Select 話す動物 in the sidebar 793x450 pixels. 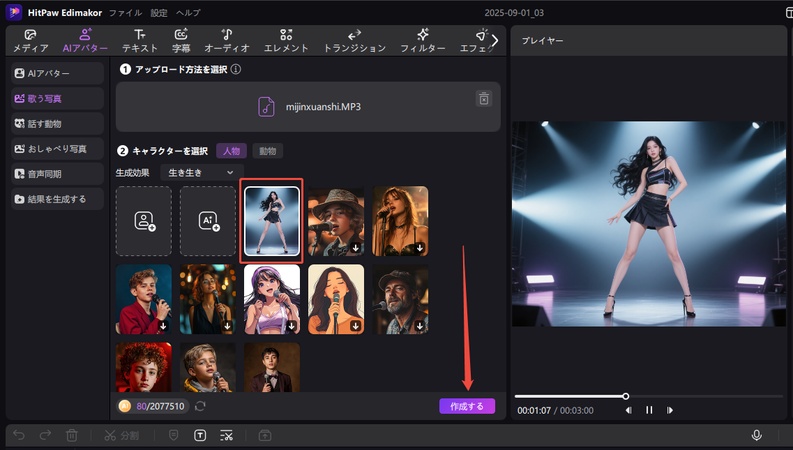point(58,123)
